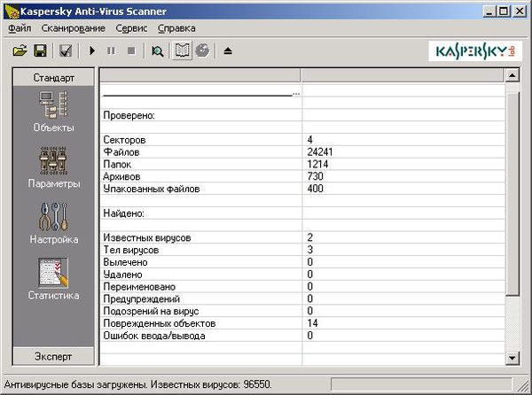Screen dimensions: 532x395
Task: Click the status bar text about loaded bases
Action: 137,384
